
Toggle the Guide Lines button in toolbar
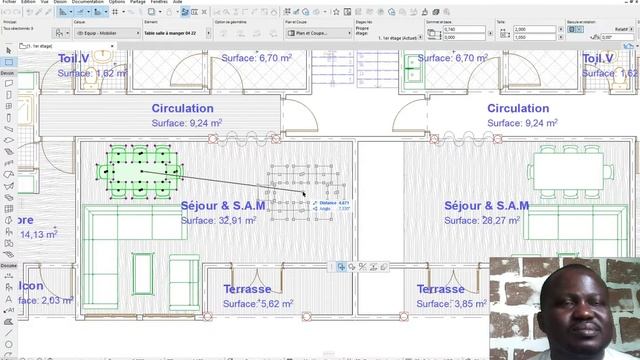(x=62, y=12)
